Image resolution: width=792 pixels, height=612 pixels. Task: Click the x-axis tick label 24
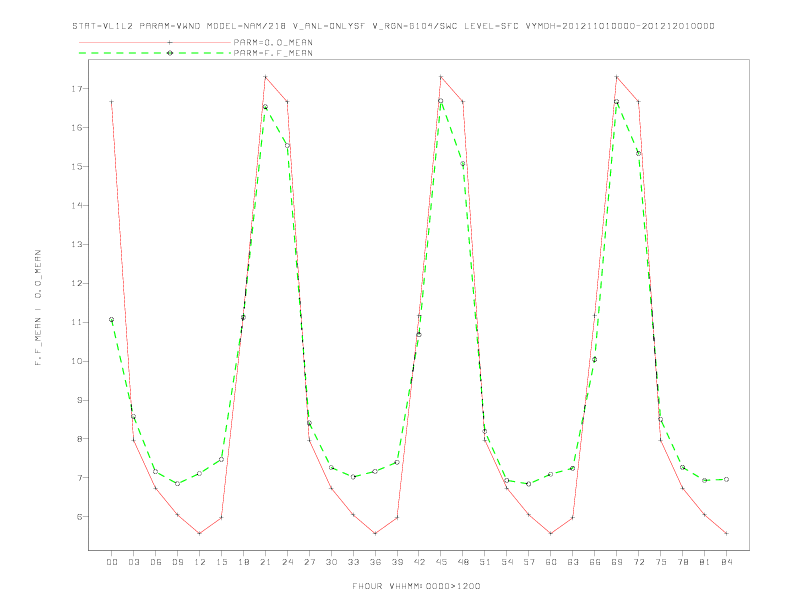point(287,562)
